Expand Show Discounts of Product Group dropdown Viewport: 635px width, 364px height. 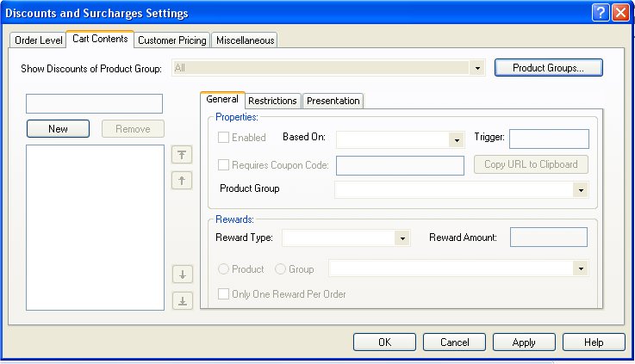coord(476,68)
